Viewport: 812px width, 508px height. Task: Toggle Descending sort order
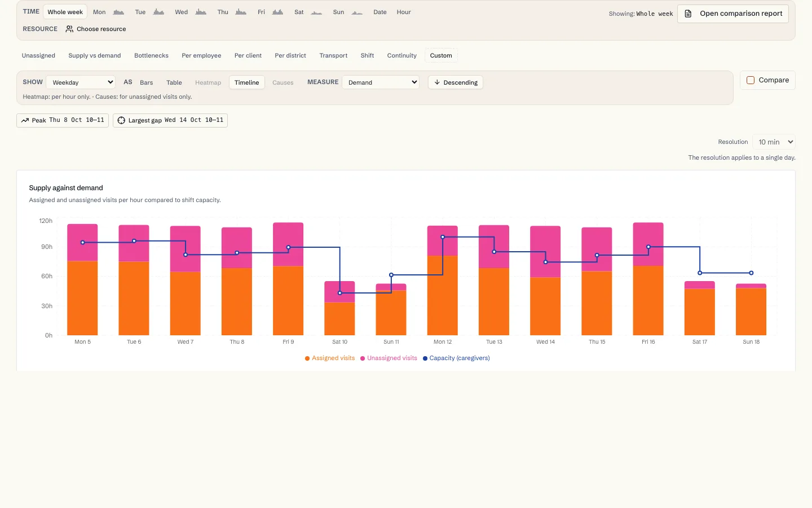tap(456, 82)
